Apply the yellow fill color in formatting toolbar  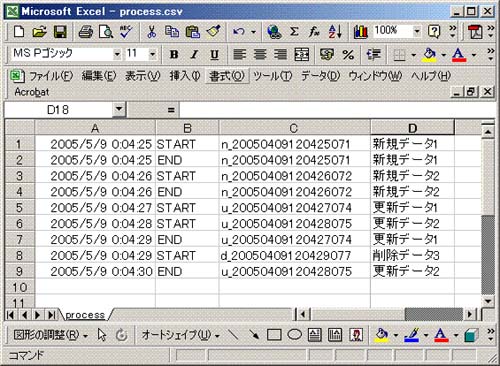(x=429, y=54)
